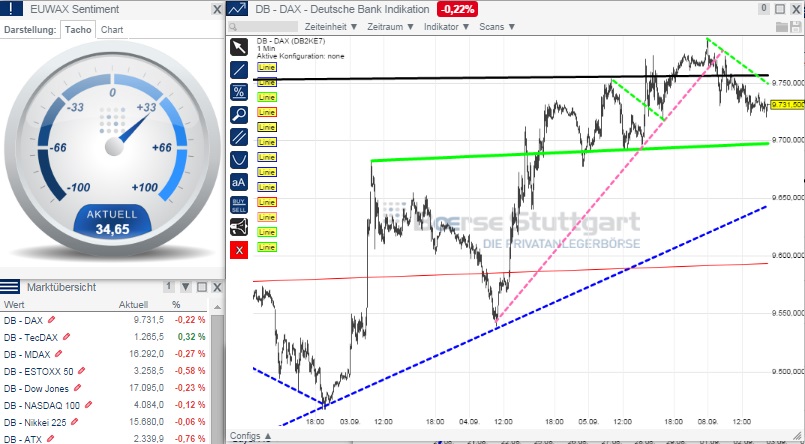
Task: Expand the Configs panel
Action: (x=251, y=436)
